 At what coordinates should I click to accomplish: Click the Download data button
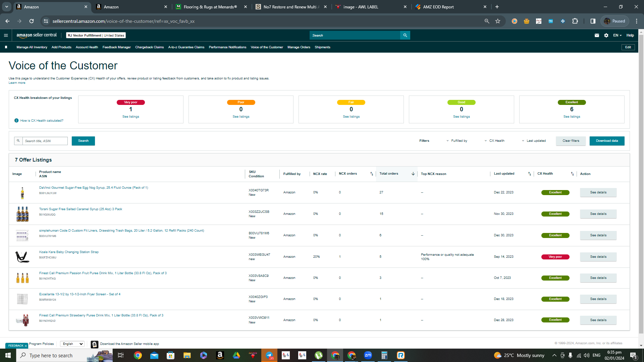[x=607, y=141]
